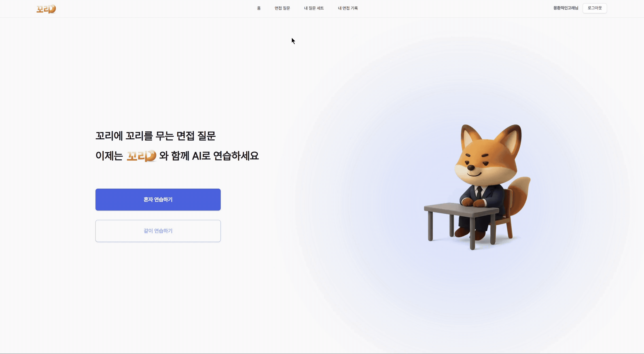Open the 면접 질문 menu
Viewport: 644px width, 354px height.
tap(282, 8)
